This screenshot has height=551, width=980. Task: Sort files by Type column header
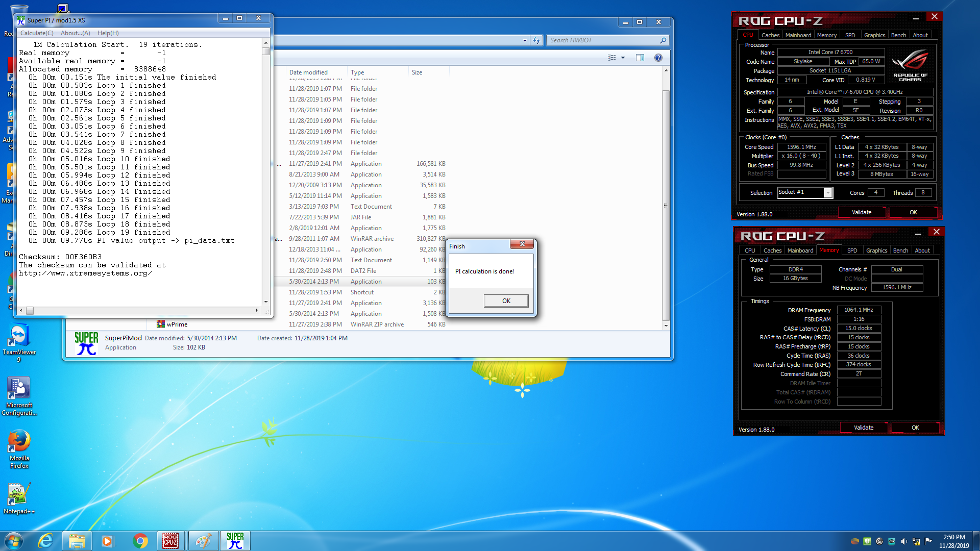[378, 72]
